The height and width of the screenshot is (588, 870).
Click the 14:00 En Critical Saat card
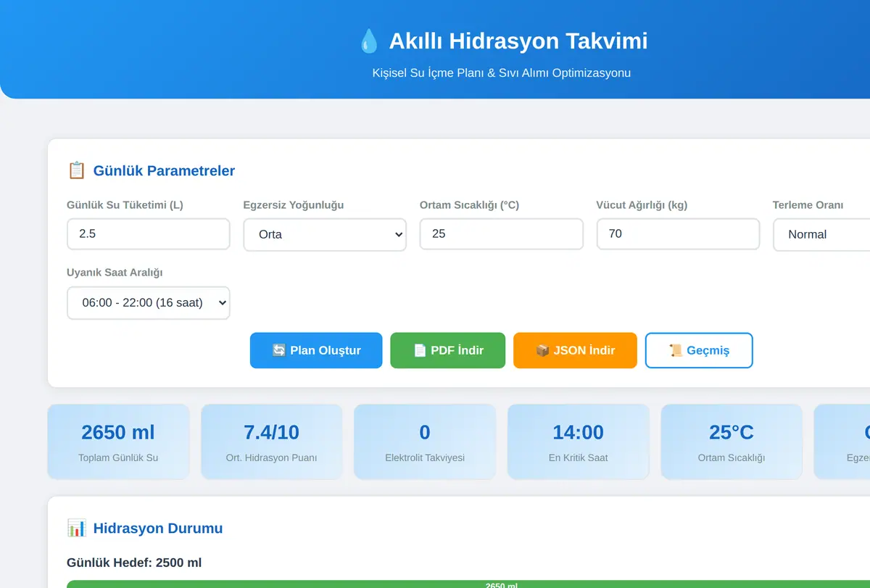(x=578, y=442)
